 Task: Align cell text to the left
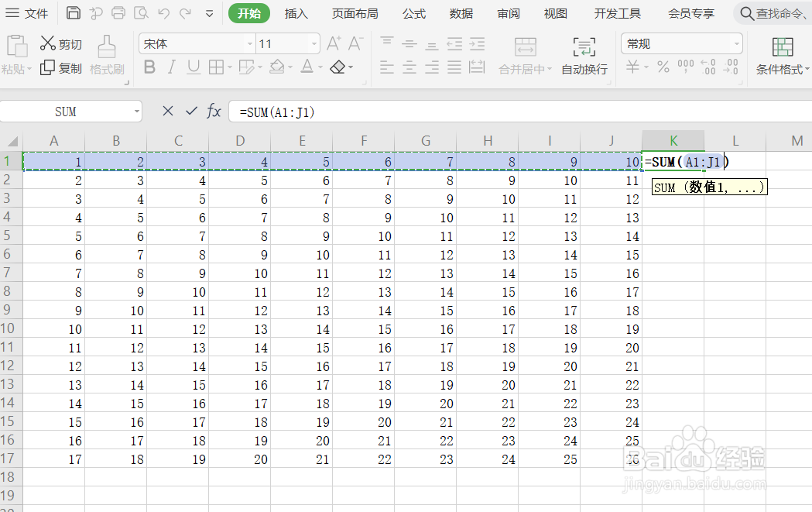[387, 67]
